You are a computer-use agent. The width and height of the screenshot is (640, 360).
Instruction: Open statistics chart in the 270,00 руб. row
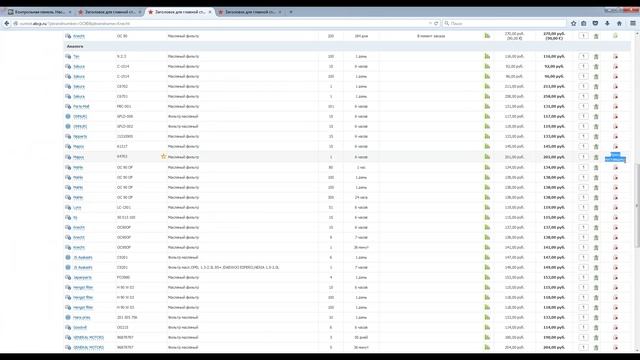point(487,36)
